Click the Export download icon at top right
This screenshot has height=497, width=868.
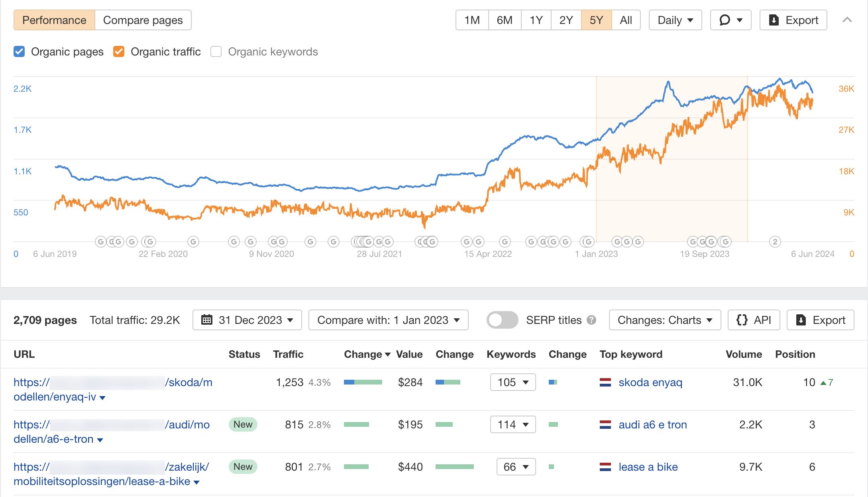pyautogui.click(x=774, y=20)
